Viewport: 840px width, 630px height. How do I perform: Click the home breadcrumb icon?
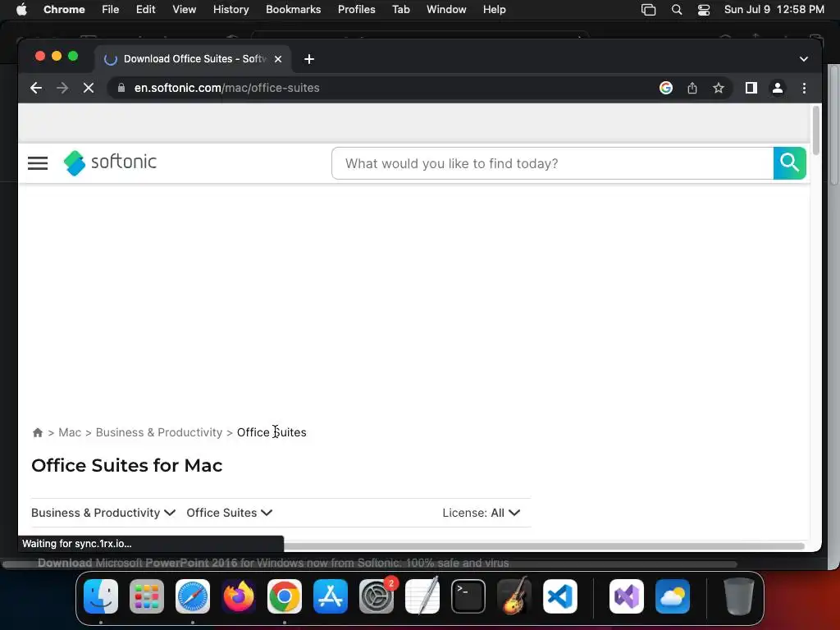(38, 432)
